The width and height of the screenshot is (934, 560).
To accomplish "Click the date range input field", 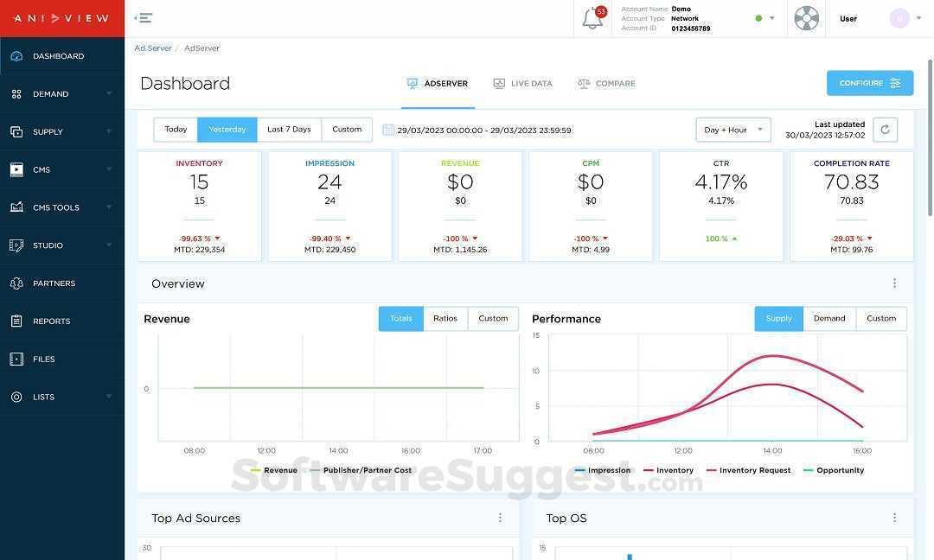I will click(480, 129).
